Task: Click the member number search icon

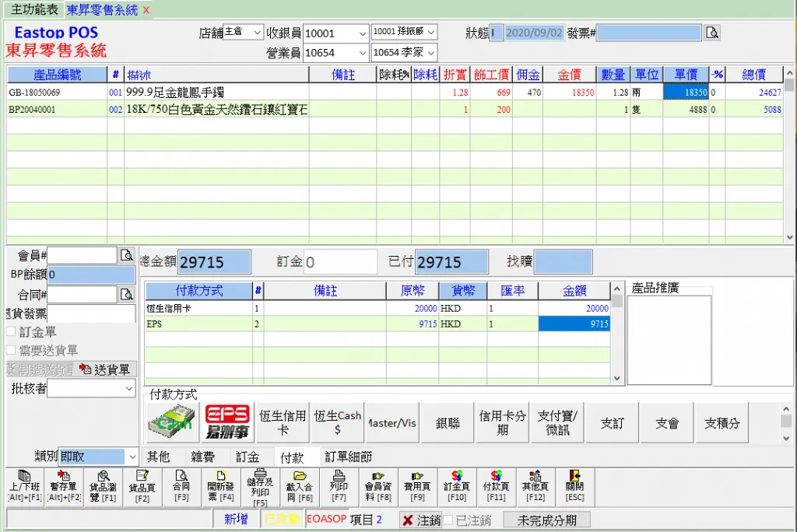Action: click(x=126, y=255)
